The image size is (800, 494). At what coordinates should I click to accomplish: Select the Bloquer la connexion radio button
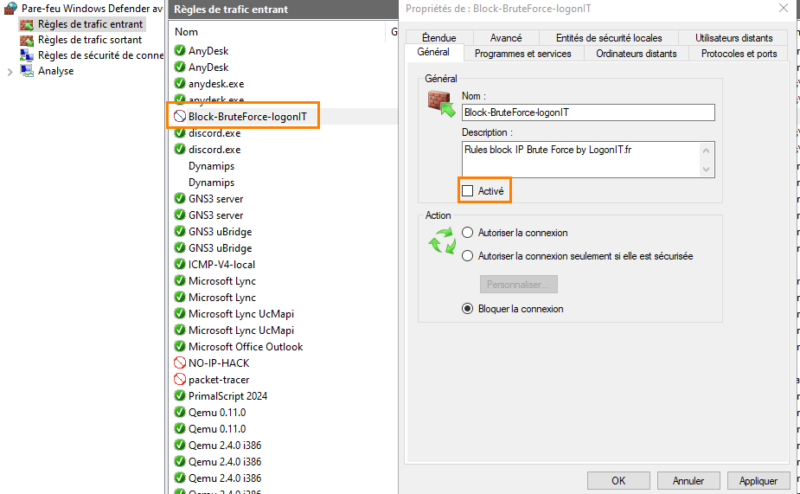[468, 309]
